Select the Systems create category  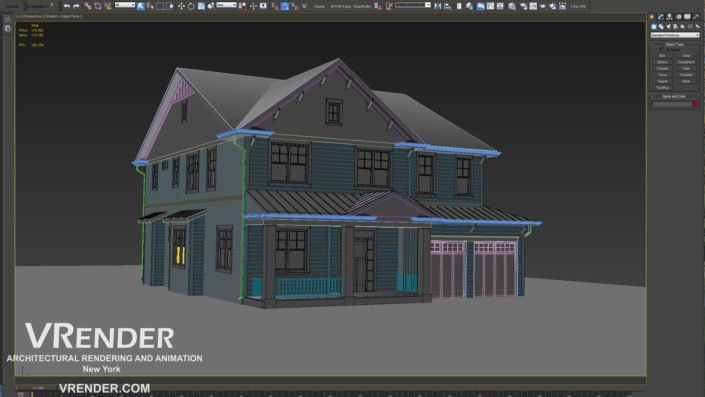[698, 27]
